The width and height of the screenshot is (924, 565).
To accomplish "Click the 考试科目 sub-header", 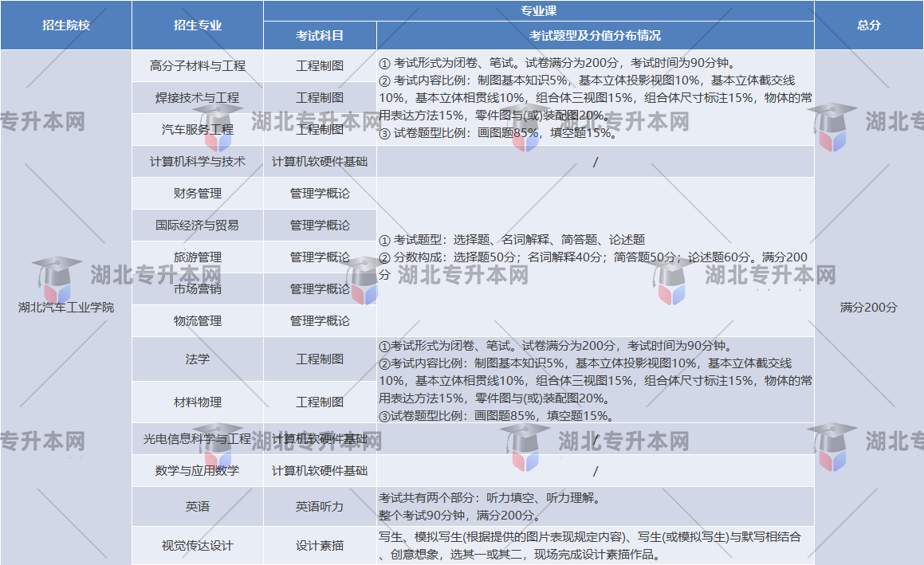I will (320, 36).
